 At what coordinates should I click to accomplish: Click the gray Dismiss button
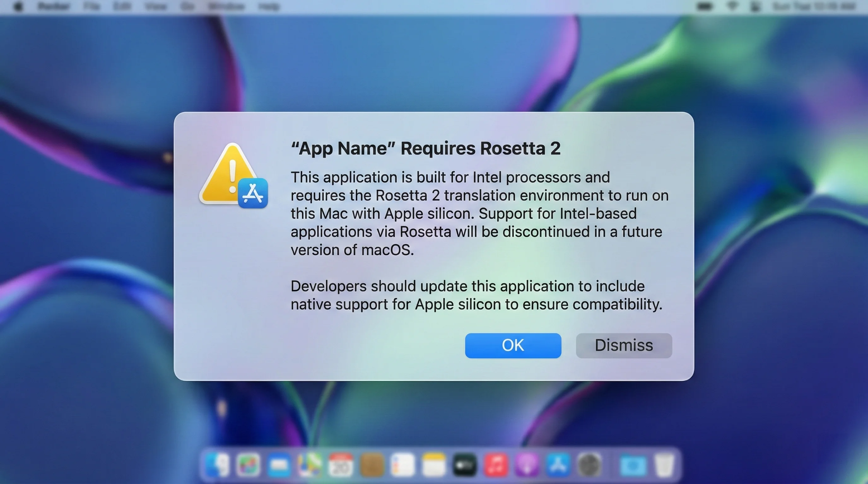[x=624, y=345]
